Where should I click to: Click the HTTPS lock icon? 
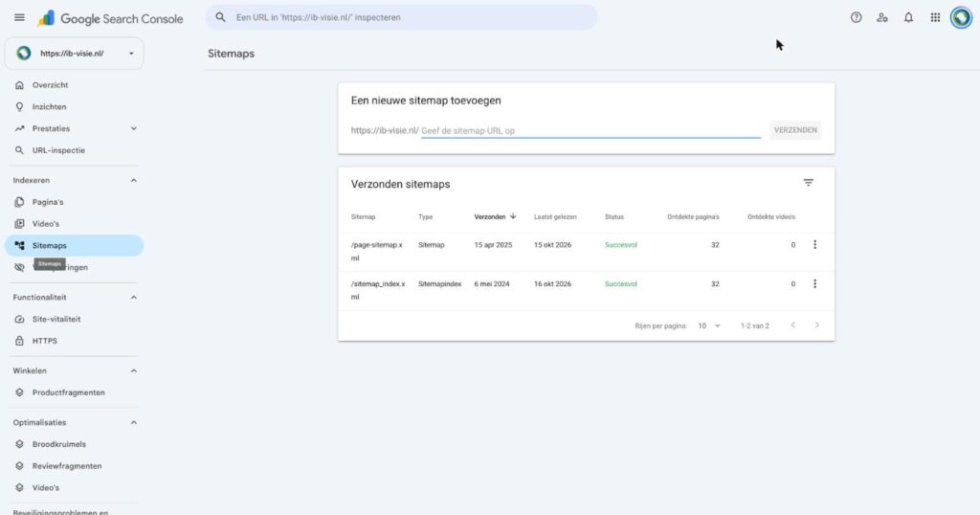19,341
